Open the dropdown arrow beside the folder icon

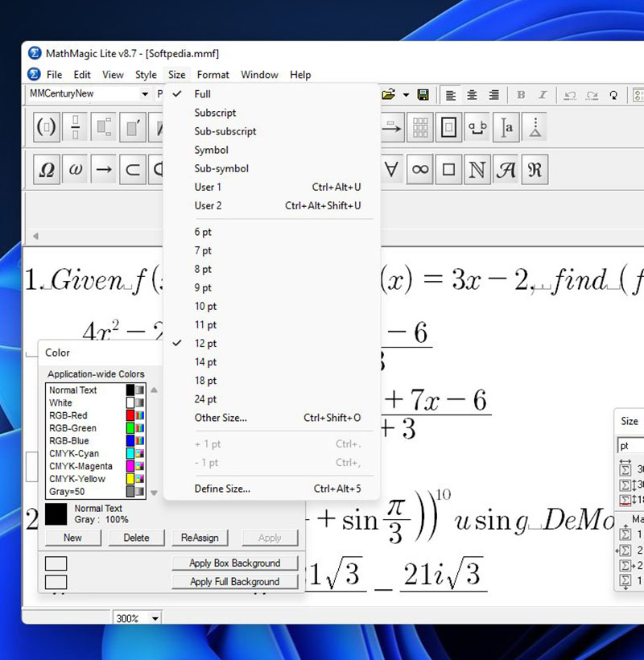(406, 95)
